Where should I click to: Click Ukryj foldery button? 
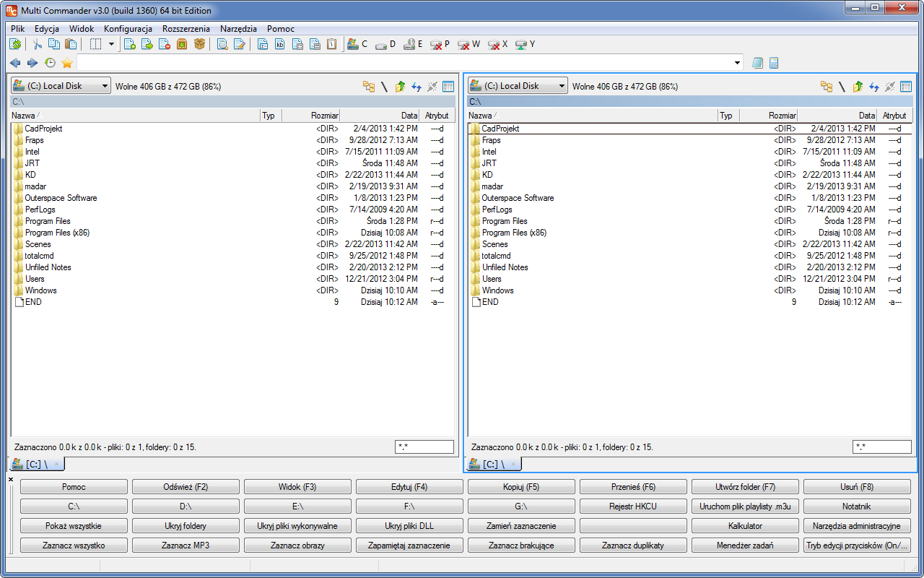(x=186, y=526)
